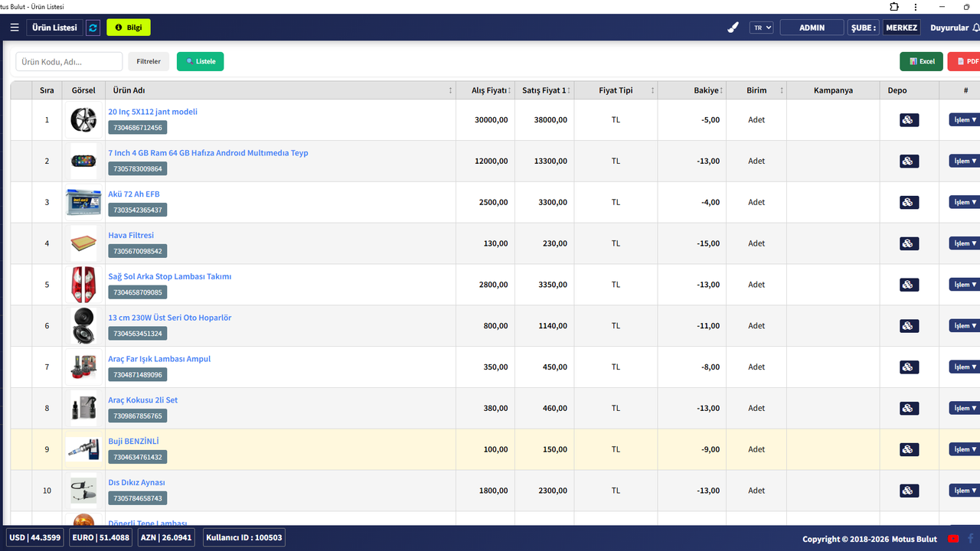Expand the TR language dropdown

[761, 28]
